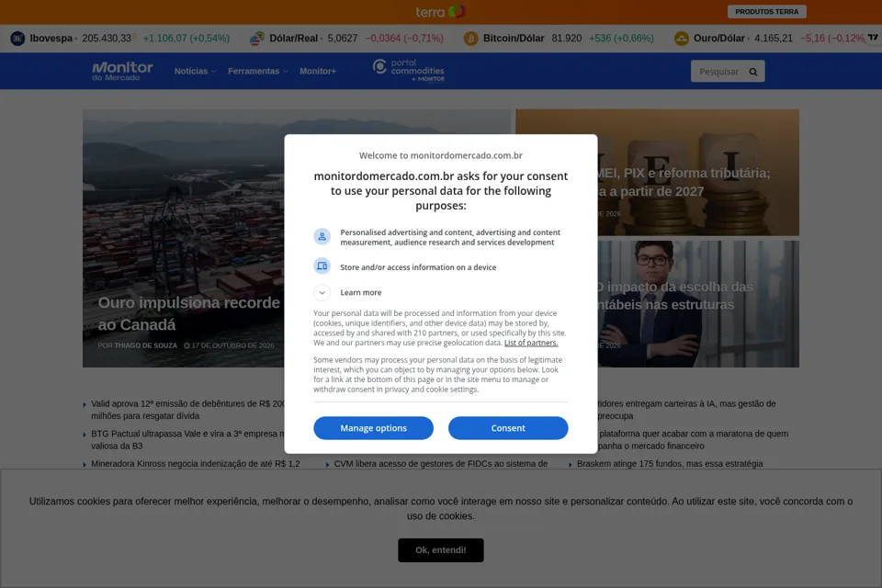
Task: Focus the Pesquisar search field
Action: [x=718, y=72]
